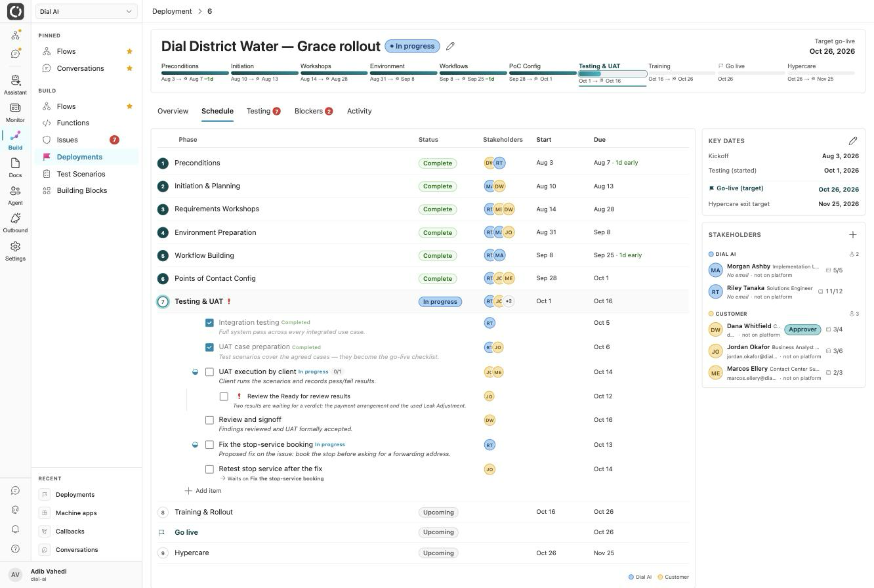Switch to the Activity tab
The height and width of the screenshot is (588, 874).
click(x=359, y=111)
